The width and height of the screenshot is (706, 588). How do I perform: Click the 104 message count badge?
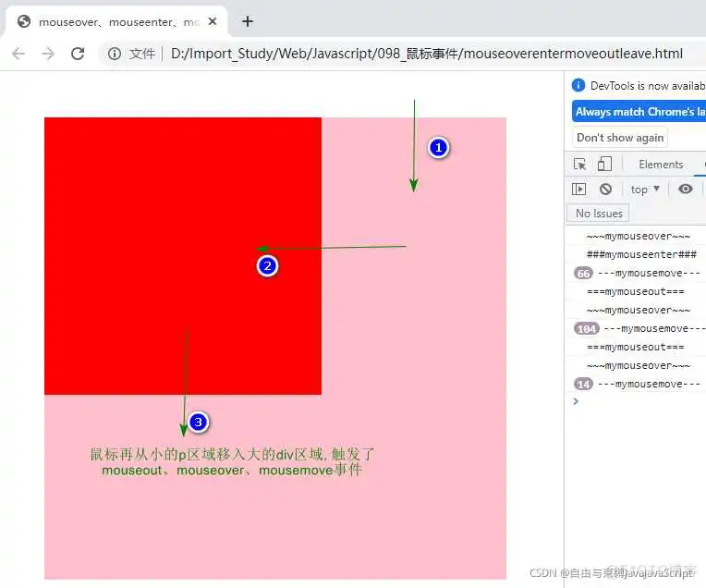(x=586, y=328)
